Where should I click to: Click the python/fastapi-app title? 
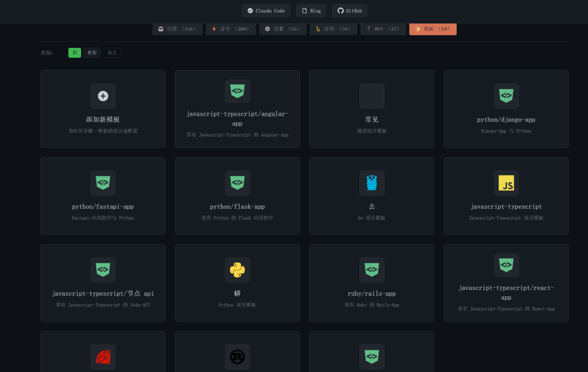pos(103,207)
